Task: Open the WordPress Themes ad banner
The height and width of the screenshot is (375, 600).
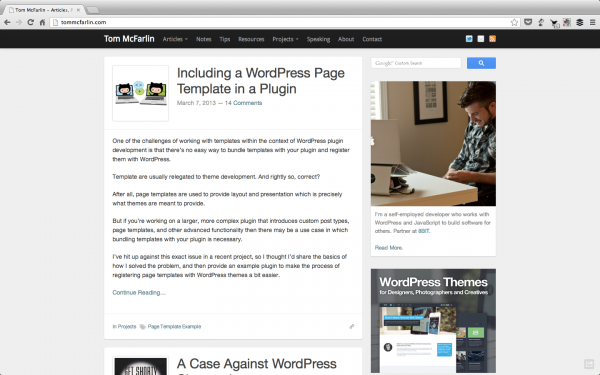Action: [433, 321]
